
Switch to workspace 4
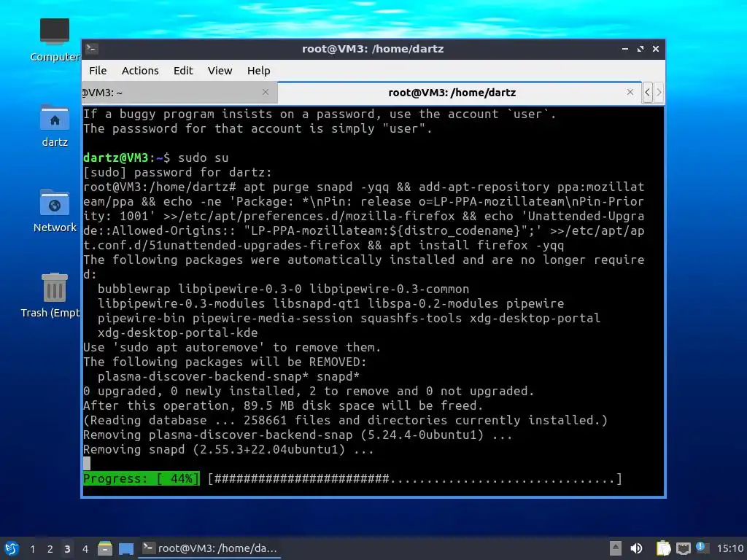click(x=85, y=549)
